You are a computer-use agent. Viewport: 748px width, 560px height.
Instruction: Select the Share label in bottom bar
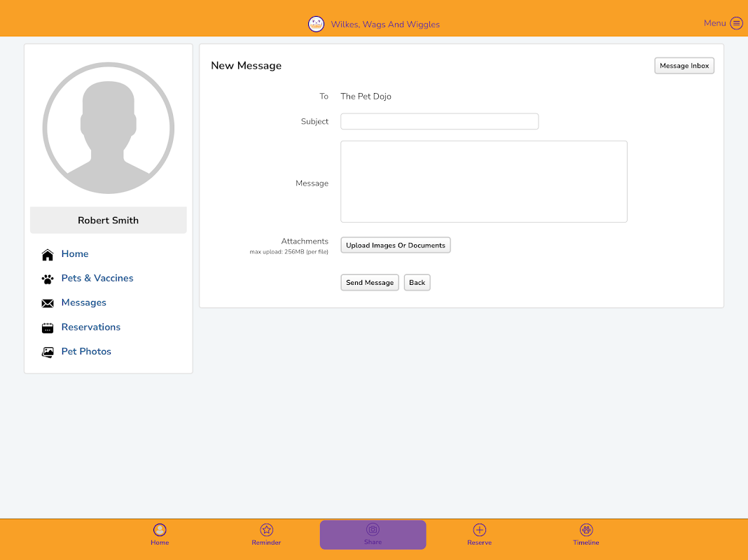(x=373, y=542)
